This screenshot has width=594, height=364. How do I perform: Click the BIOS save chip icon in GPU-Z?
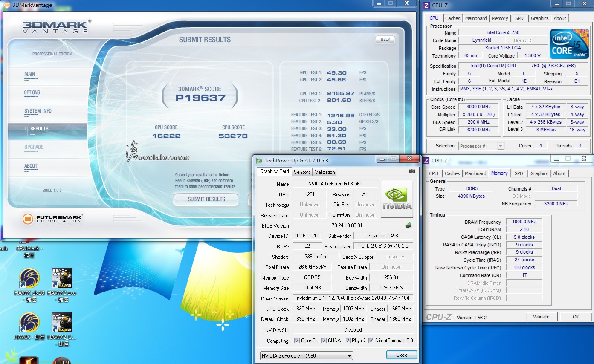tap(409, 225)
